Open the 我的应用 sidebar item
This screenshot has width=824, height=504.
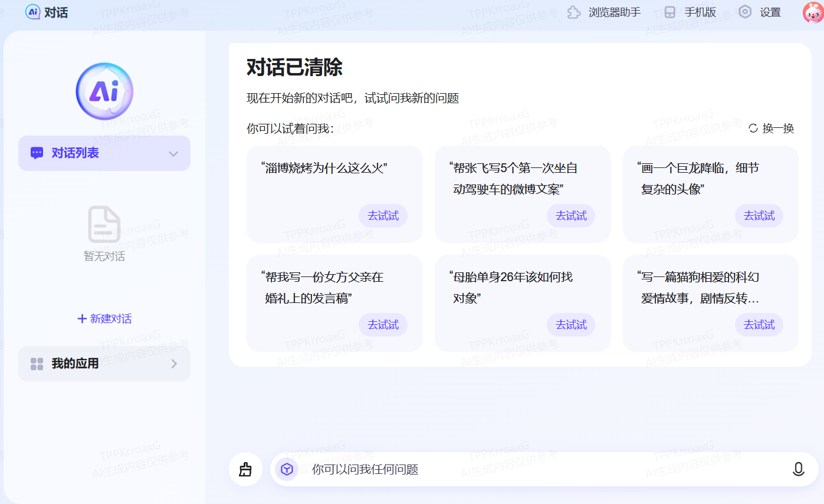tap(75, 364)
